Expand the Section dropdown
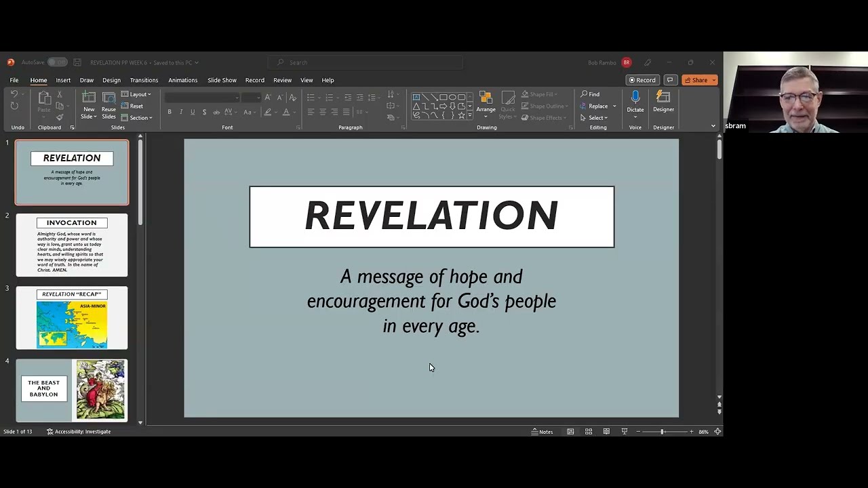Image resolution: width=868 pixels, height=488 pixels. [136, 118]
